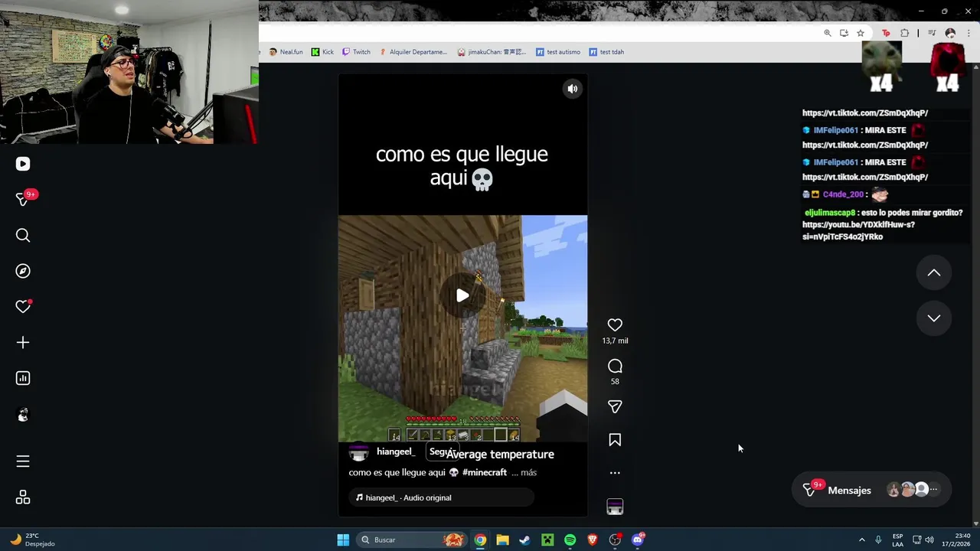980x551 pixels.
Task: Open the profile avatar in sidebar
Action: click(x=23, y=415)
